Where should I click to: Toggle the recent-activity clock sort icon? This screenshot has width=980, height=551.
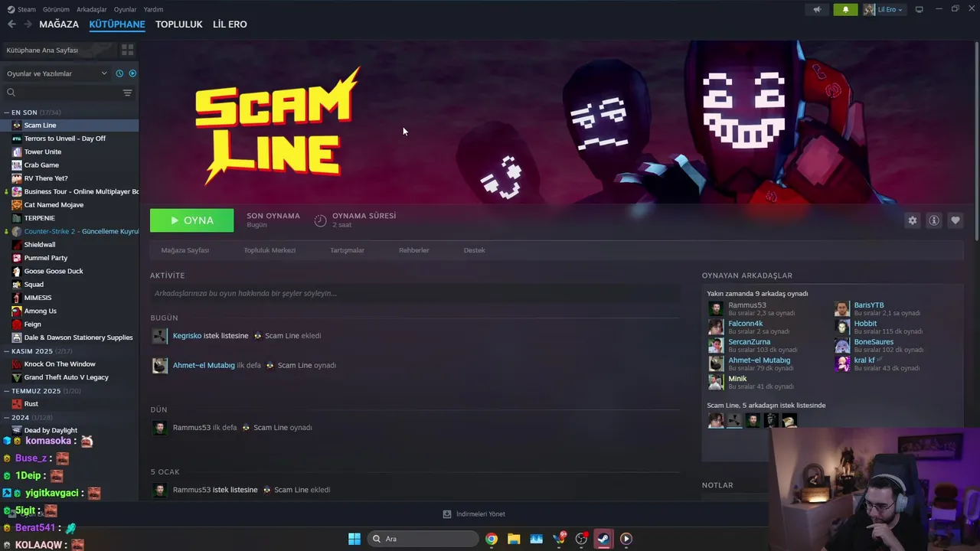coord(119,73)
